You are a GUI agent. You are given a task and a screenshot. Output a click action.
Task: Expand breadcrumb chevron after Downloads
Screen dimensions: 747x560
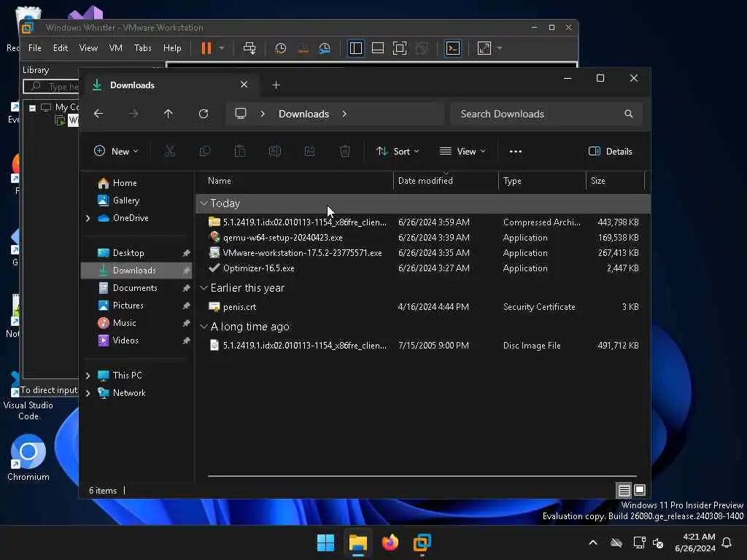coord(344,114)
